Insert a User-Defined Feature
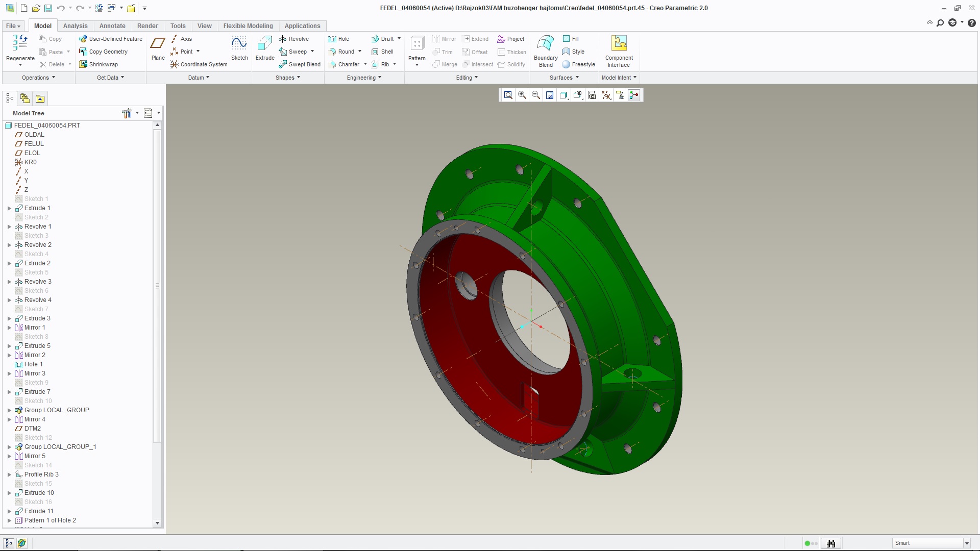 pos(111,39)
